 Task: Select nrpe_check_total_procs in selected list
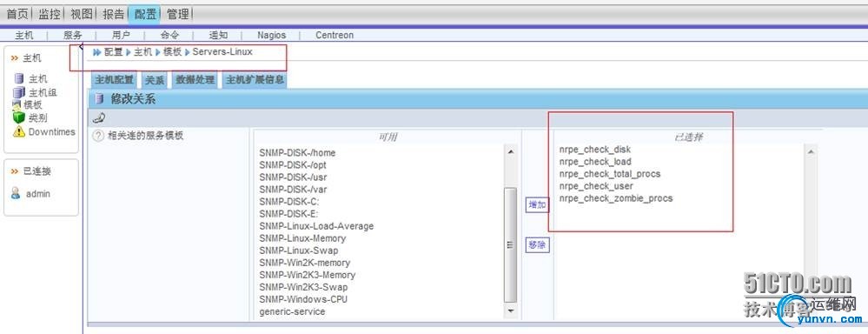tap(609, 174)
